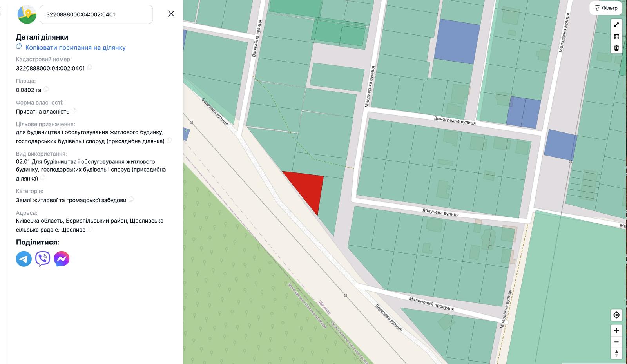
Task: Copy the 0.0802 га area value
Action: pos(46,89)
